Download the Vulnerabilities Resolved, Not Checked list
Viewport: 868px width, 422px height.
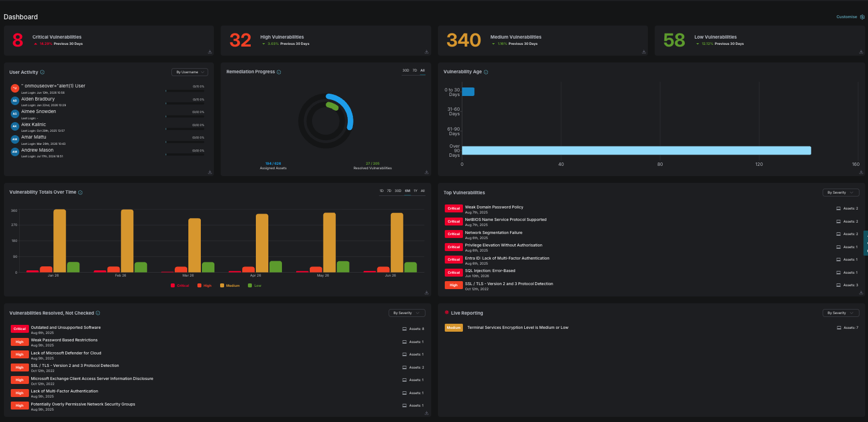(x=427, y=413)
